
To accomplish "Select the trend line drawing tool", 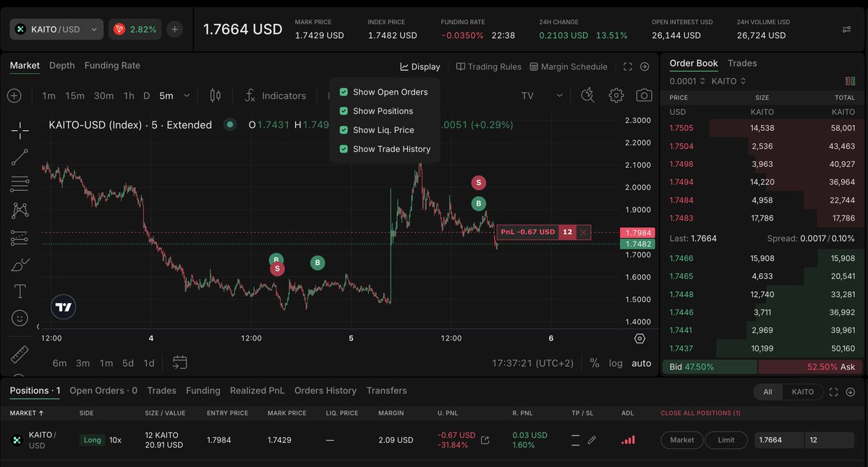I will point(20,157).
